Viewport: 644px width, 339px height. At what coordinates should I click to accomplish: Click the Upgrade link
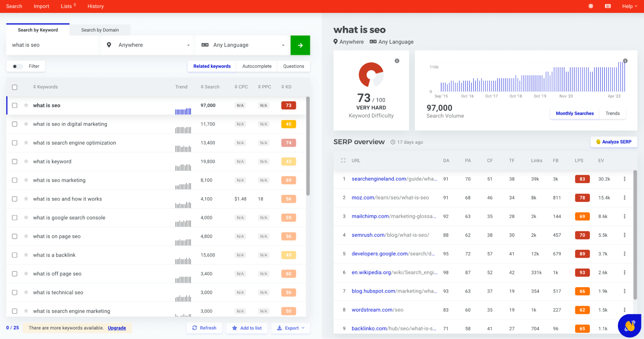pyautogui.click(x=117, y=328)
